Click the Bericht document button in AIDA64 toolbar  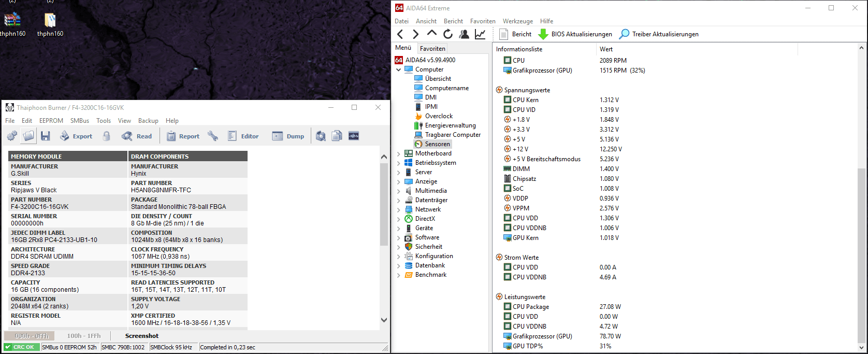pos(515,34)
